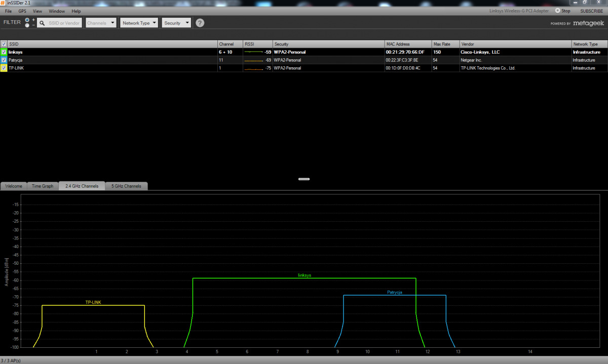
Task: Click the Stop scanning button
Action: point(562,11)
